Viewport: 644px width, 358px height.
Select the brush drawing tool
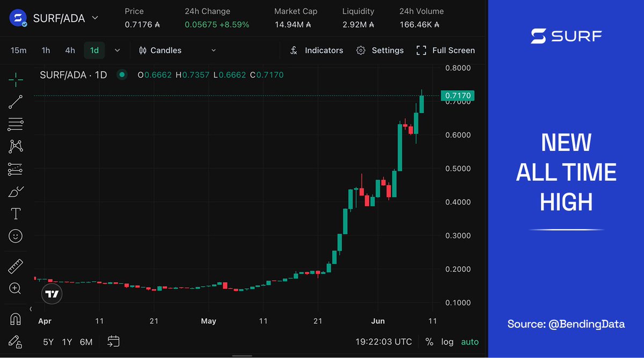pyautogui.click(x=16, y=192)
